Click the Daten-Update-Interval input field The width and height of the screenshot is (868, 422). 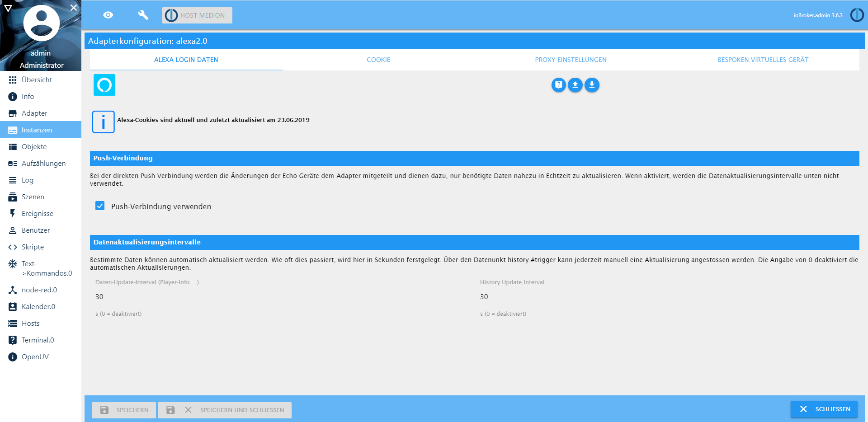282,297
